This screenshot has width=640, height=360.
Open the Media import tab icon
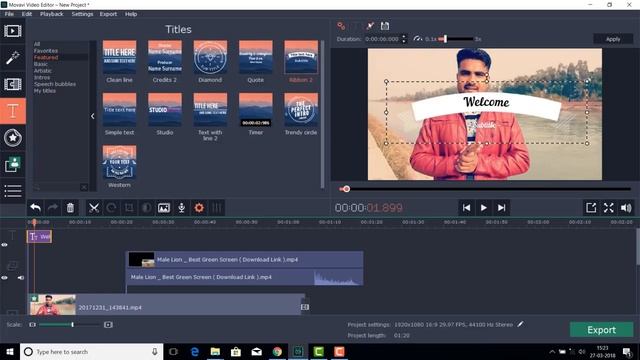[x=13, y=31]
